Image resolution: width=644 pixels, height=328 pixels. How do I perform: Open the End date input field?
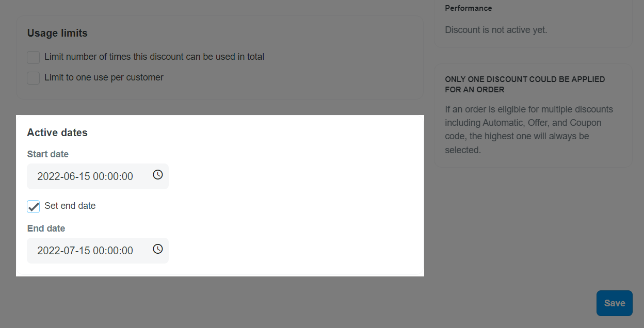pyautogui.click(x=98, y=251)
